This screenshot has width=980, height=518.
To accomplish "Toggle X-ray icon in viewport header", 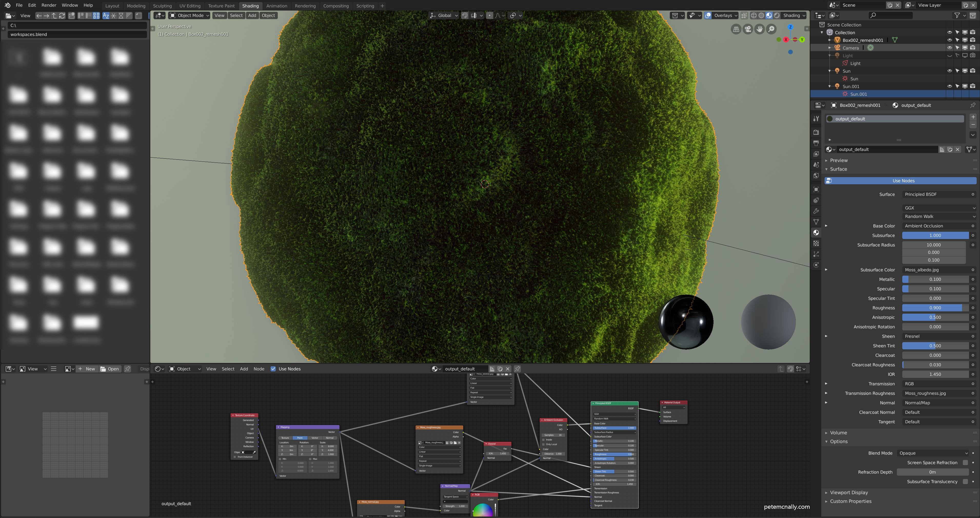I will [x=744, y=16].
